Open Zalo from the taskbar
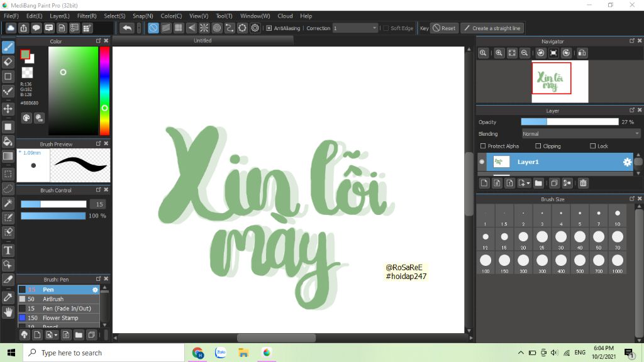 pos(221,353)
